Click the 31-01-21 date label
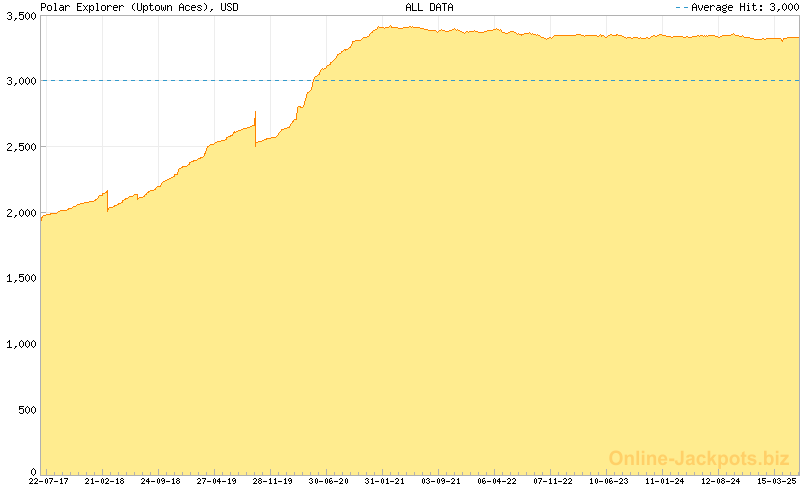Screen dimensions: 800x490 (x=384, y=481)
